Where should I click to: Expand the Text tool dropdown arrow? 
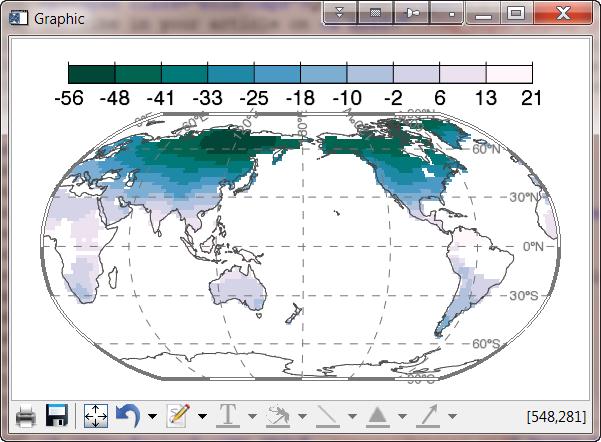pos(253,416)
